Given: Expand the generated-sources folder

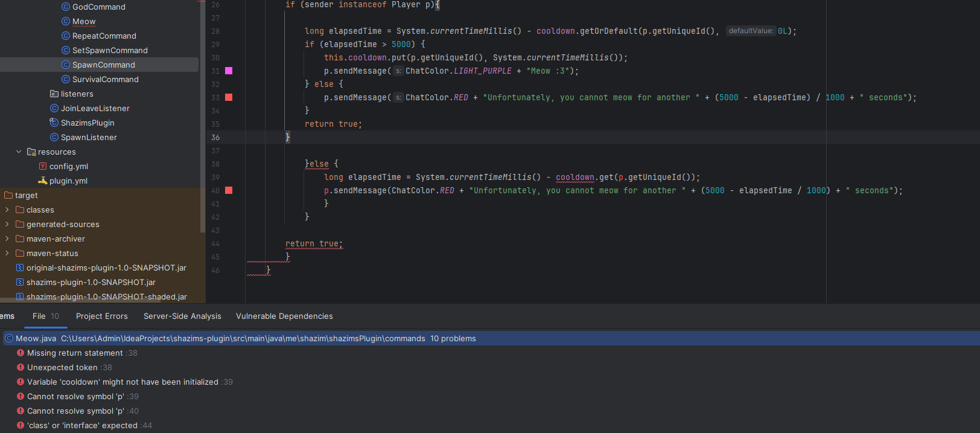Looking at the screenshot, I should pos(7,224).
